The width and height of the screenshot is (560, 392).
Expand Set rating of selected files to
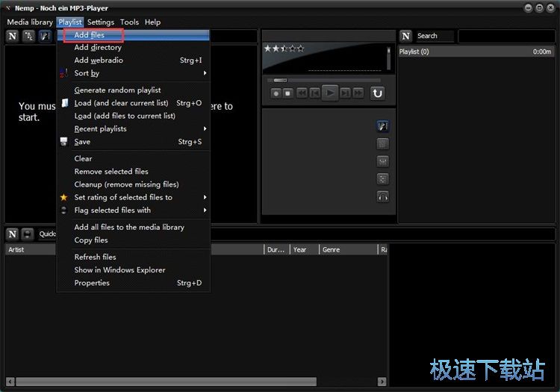click(133, 197)
